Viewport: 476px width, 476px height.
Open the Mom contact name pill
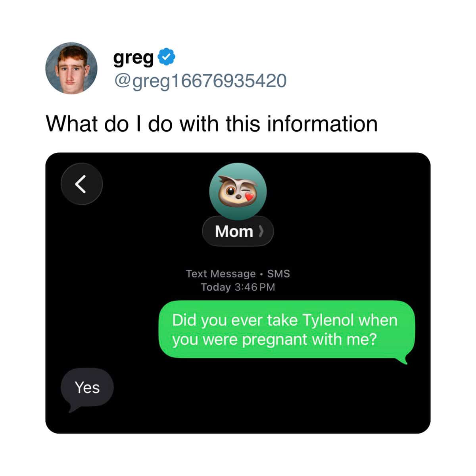pos(238,231)
